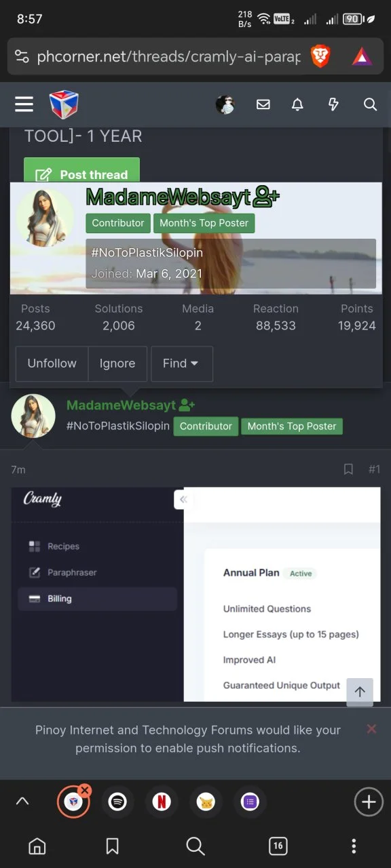Bookmark the post with the ribbon icon

click(348, 469)
